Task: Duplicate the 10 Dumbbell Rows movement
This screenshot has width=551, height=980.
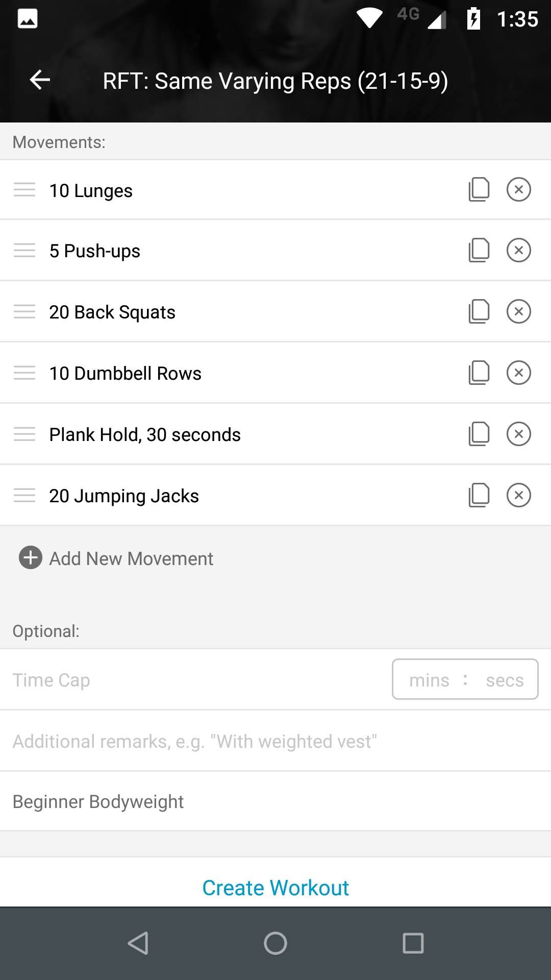Action: (478, 373)
